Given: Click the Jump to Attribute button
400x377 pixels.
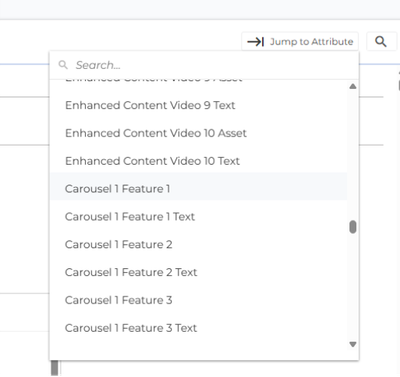Looking at the screenshot, I should point(300,42).
